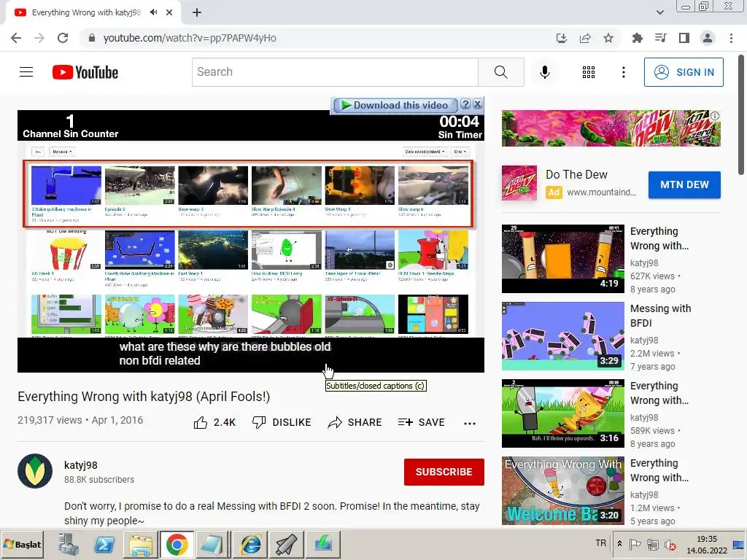Screen dimensions: 747x560
Task: Open the YouTube hamburger guide menu
Action: pyautogui.click(x=26, y=72)
